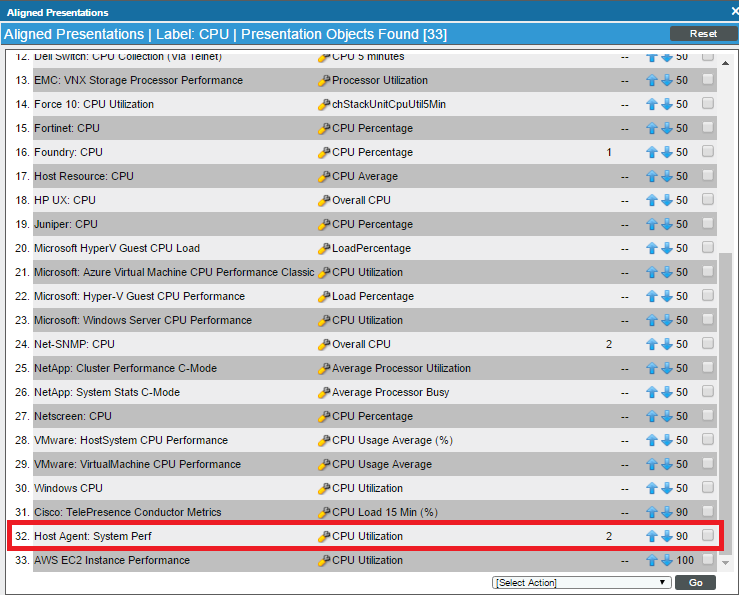Click the scrollbar down arrow
Viewport: 739px width, 595px height.
725,562
